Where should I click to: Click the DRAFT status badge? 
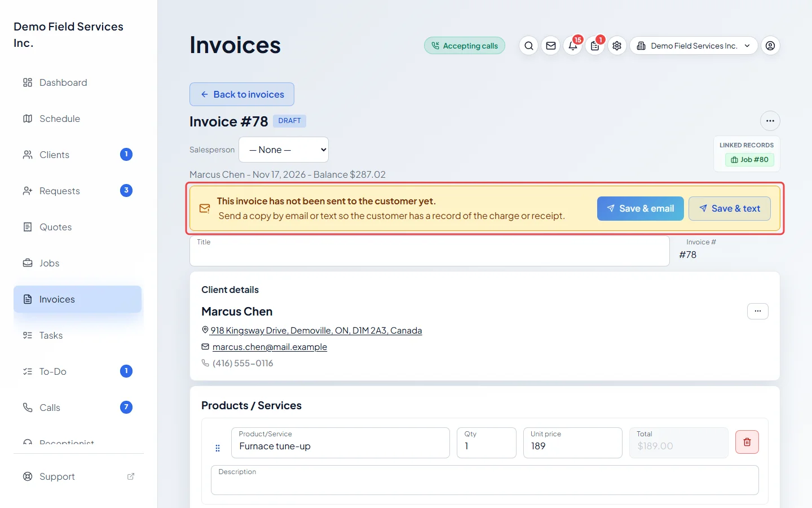[x=289, y=121]
